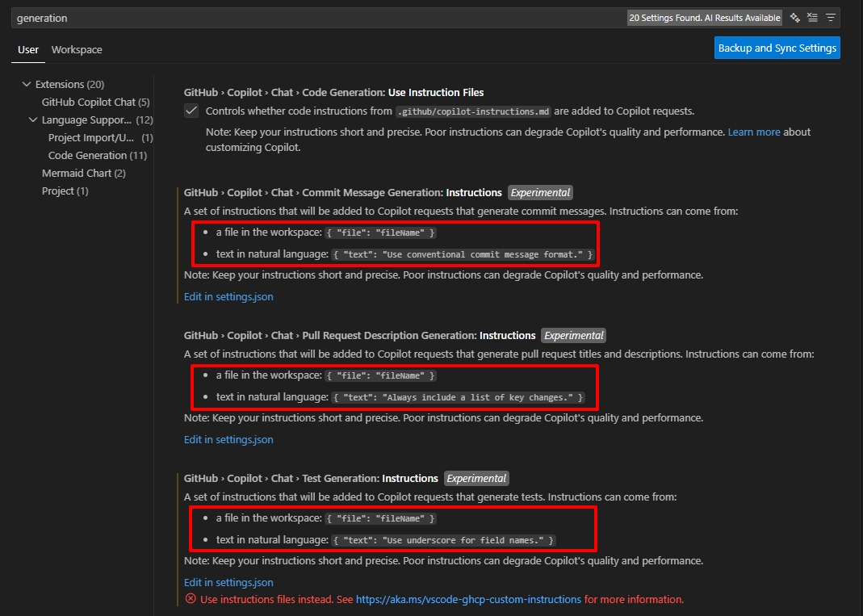Image resolution: width=863 pixels, height=616 pixels.
Task: Collapse the Extensions tree group
Action: coord(27,84)
